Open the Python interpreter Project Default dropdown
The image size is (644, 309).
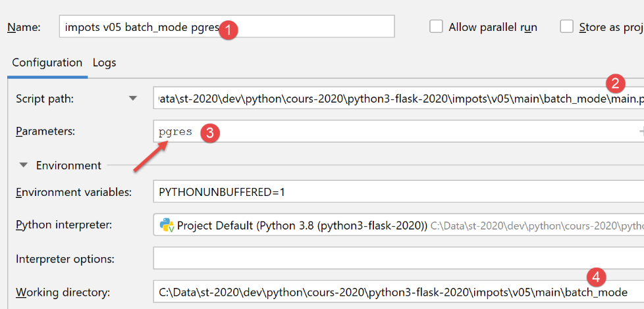(395, 226)
